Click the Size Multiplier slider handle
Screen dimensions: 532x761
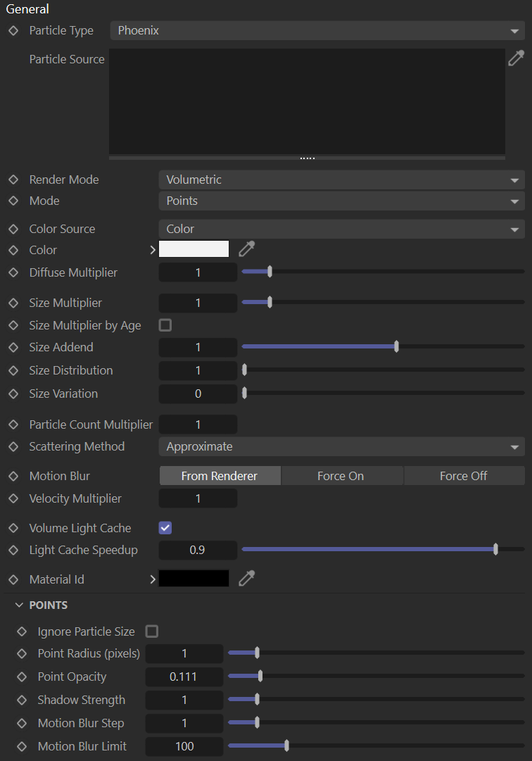270,302
